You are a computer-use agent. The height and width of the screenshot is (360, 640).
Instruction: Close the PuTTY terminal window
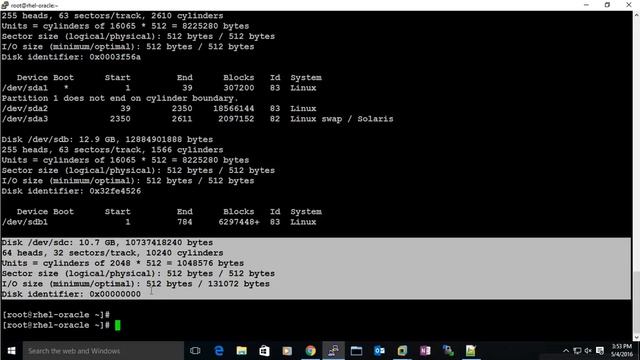(629, 5)
